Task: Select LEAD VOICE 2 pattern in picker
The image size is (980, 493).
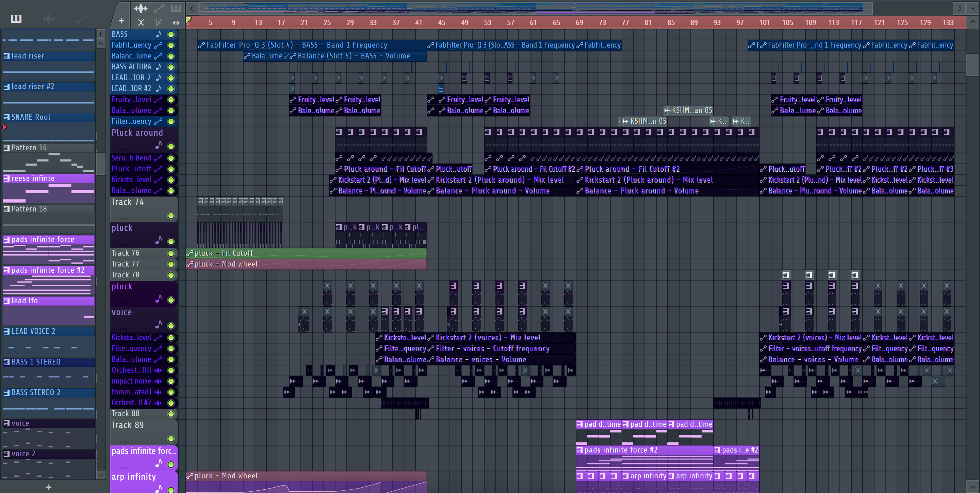Action: pyautogui.click(x=49, y=331)
